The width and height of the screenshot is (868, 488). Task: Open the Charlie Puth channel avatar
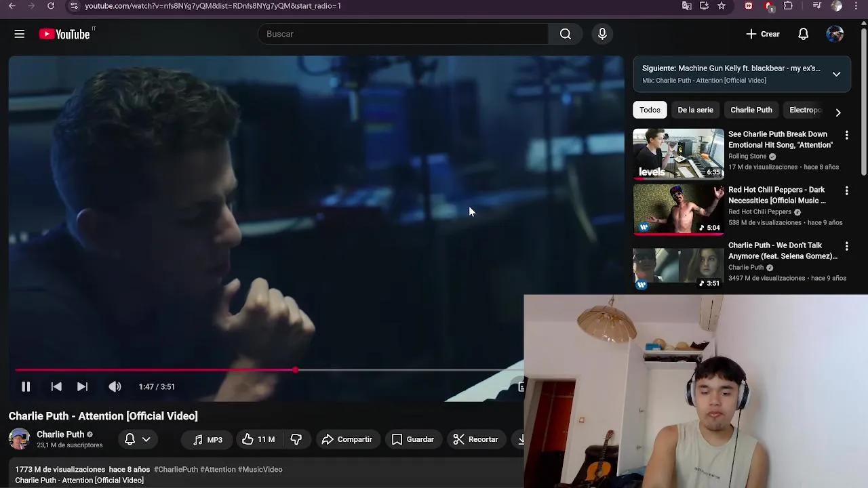click(19, 439)
